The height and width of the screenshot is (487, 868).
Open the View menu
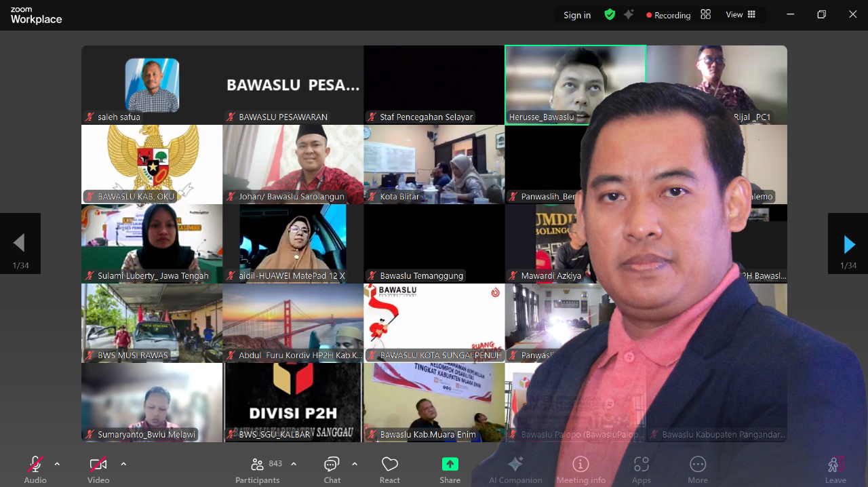[736, 14]
